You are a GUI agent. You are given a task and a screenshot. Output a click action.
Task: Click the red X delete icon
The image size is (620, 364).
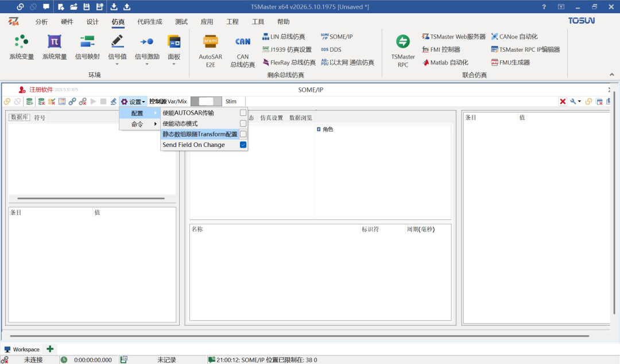tap(563, 102)
